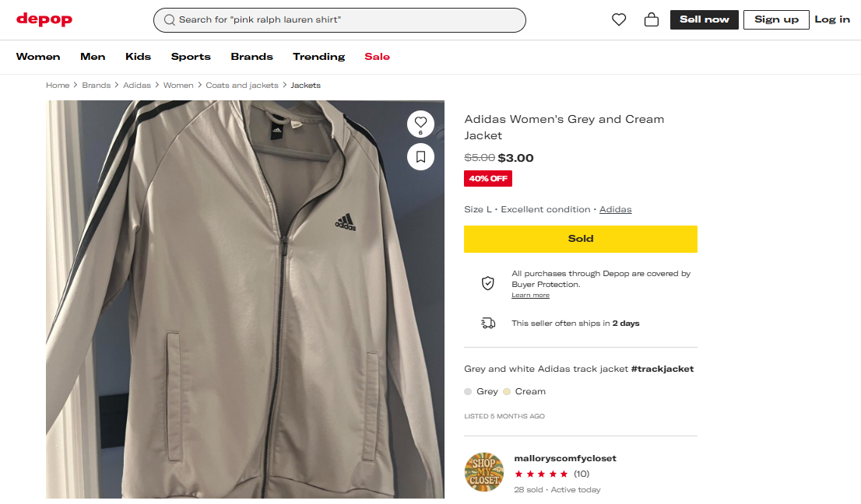Bookmark this jacket listing

coord(420,157)
